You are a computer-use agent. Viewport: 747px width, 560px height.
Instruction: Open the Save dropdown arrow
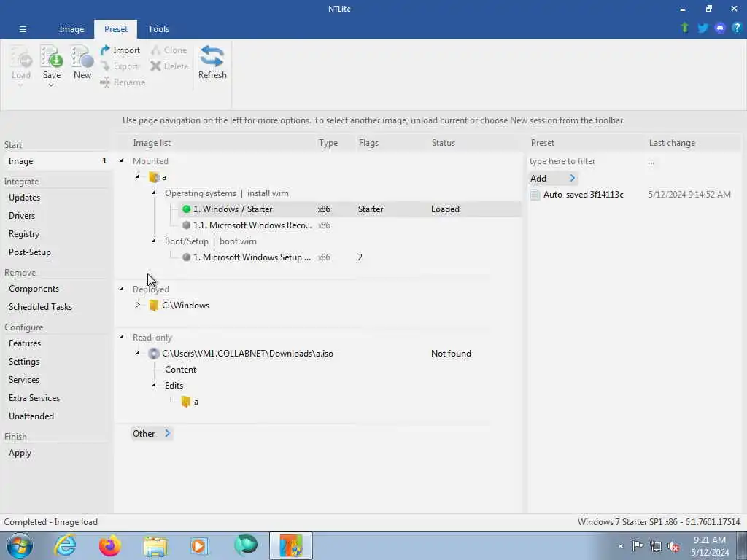point(51,85)
